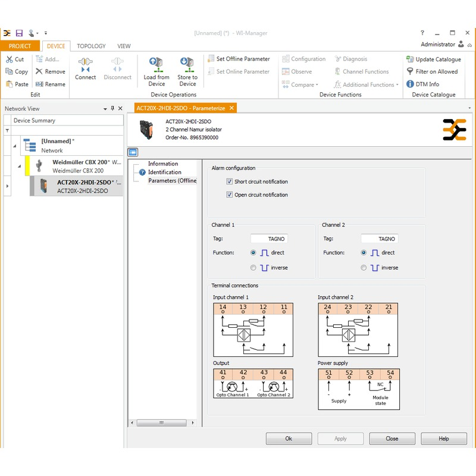Close the Network View panel
This screenshot has width=476, height=476.
tap(120, 108)
